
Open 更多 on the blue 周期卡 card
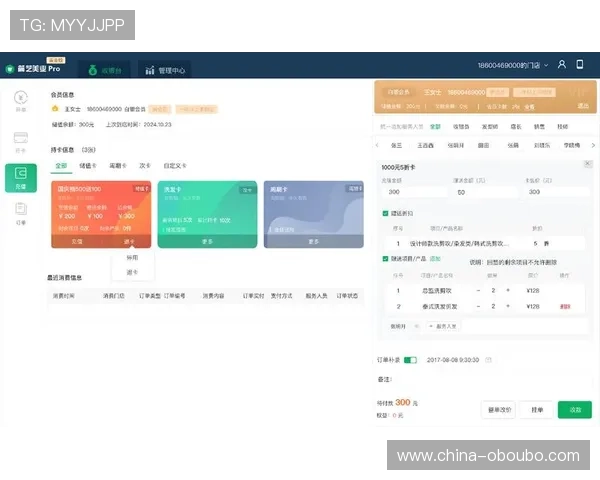coord(313,242)
